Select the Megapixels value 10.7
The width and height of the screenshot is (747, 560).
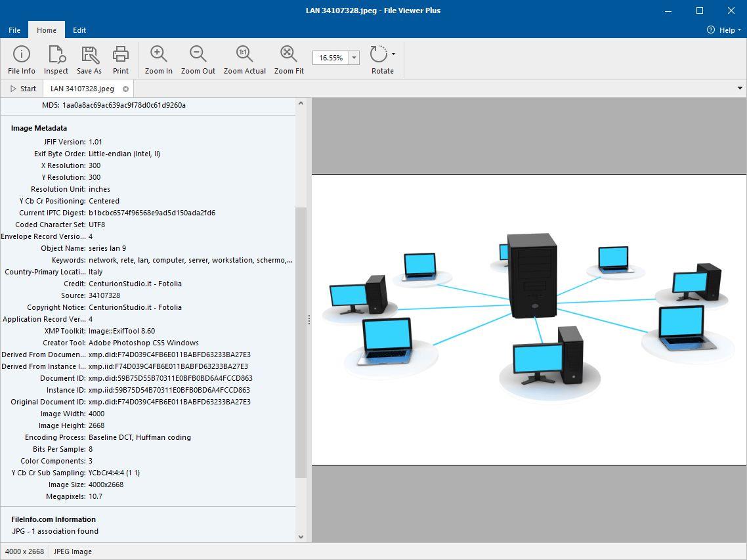[x=95, y=496]
